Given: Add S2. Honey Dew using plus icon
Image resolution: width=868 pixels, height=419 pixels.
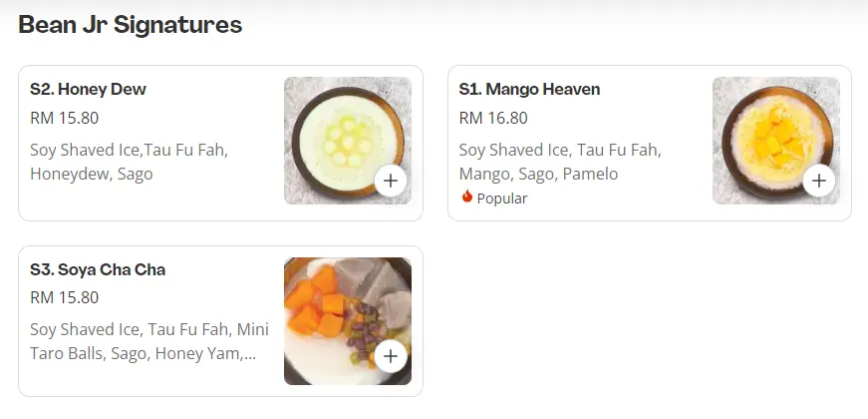Looking at the screenshot, I should (x=390, y=181).
